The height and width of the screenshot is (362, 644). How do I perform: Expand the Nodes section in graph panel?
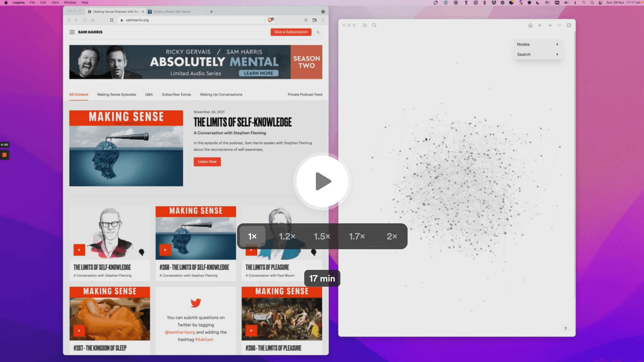537,44
